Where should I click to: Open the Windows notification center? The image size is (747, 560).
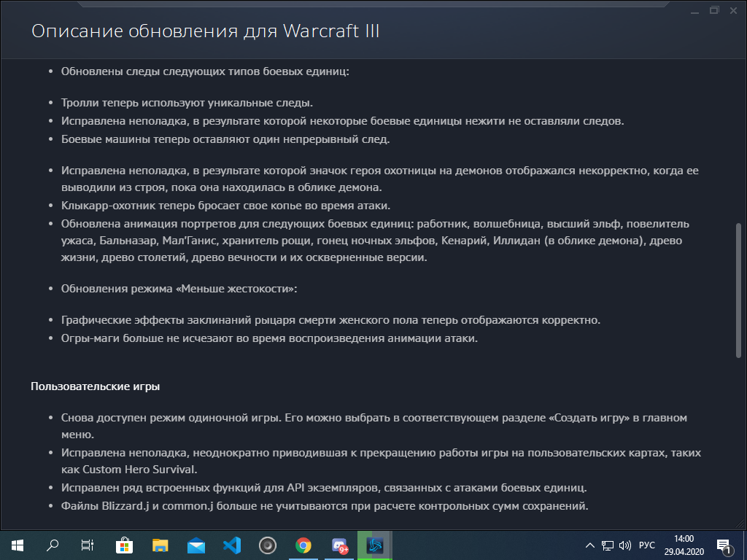coord(723,545)
